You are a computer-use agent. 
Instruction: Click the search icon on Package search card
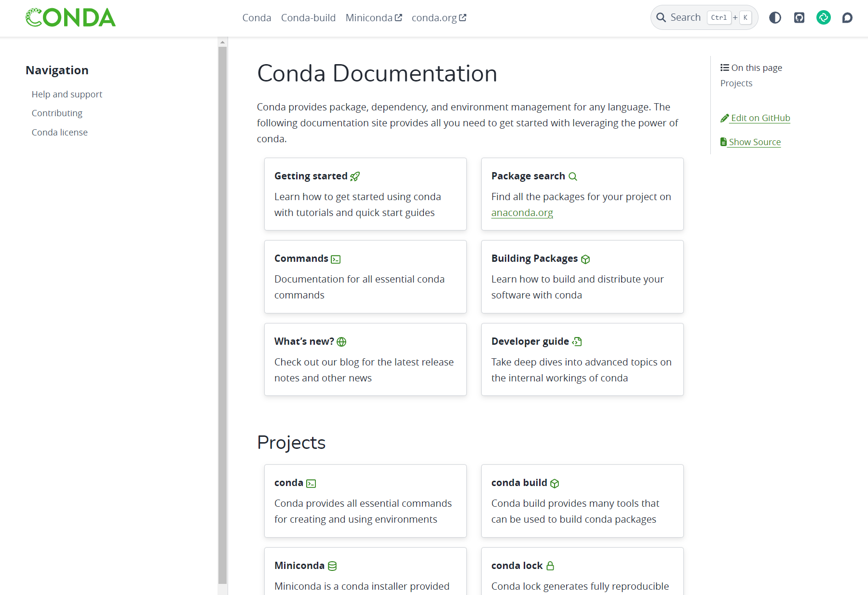(x=572, y=176)
